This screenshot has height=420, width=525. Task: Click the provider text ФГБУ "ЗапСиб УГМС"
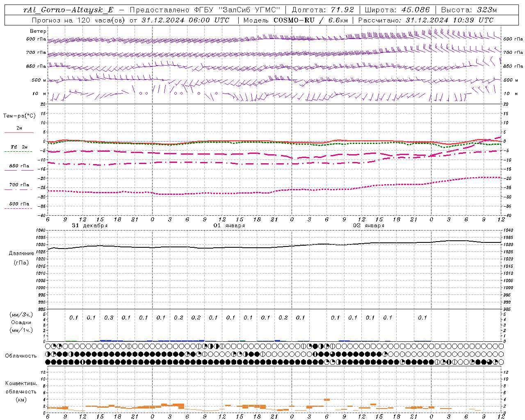pyautogui.click(x=236, y=10)
